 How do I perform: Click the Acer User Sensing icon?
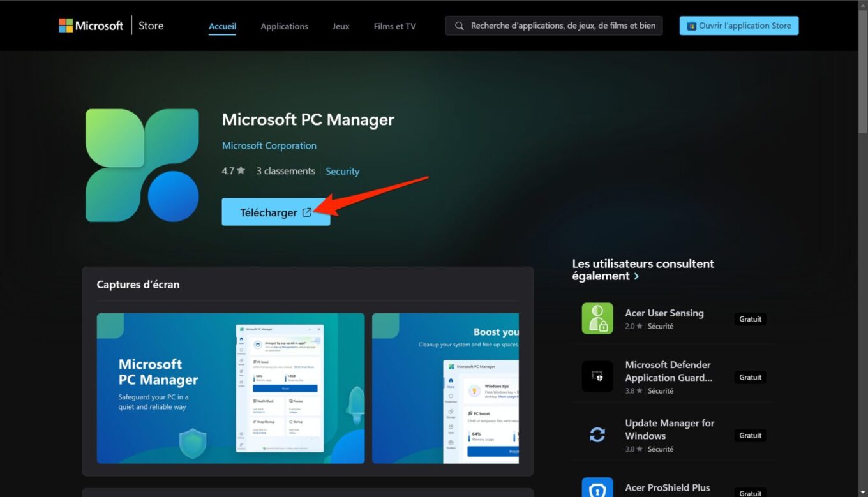click(x=597, y=318)
